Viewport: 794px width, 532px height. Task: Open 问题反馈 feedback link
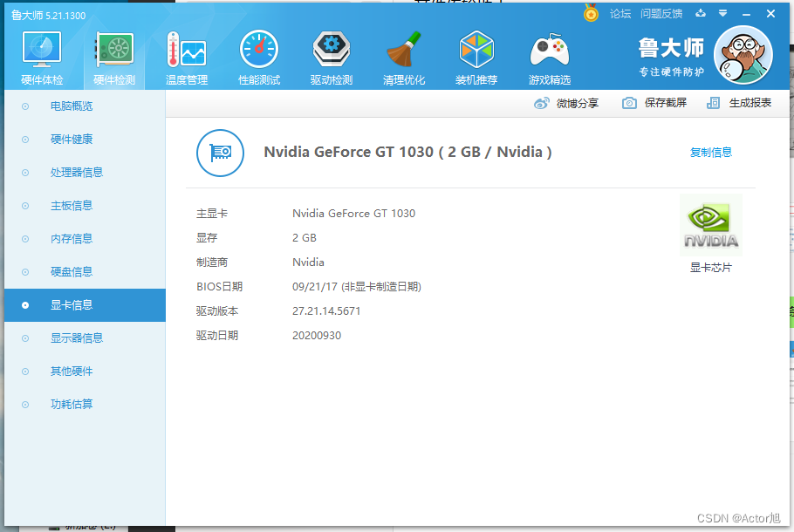pyautogui.click(x=661, y=14)
